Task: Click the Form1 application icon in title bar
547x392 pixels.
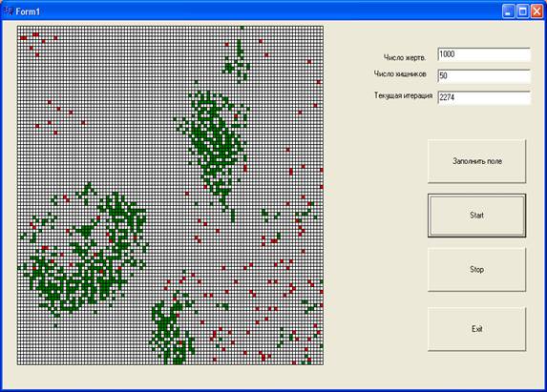Action: (9, 11)
